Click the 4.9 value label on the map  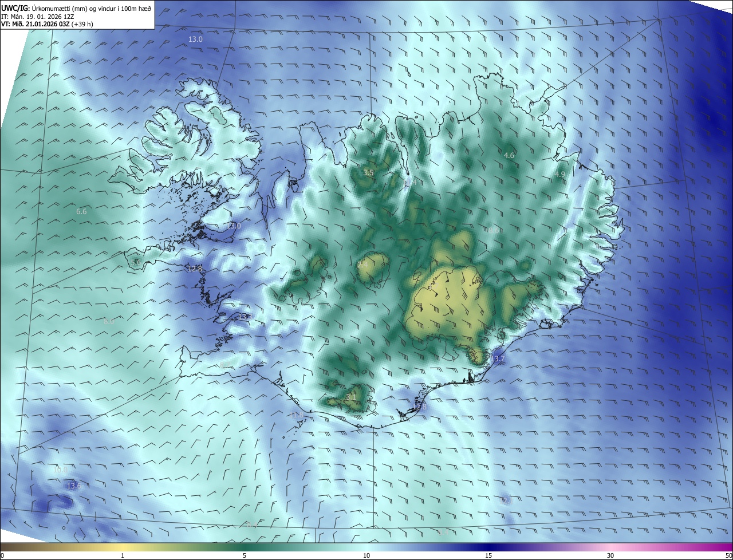pos(559,174)
